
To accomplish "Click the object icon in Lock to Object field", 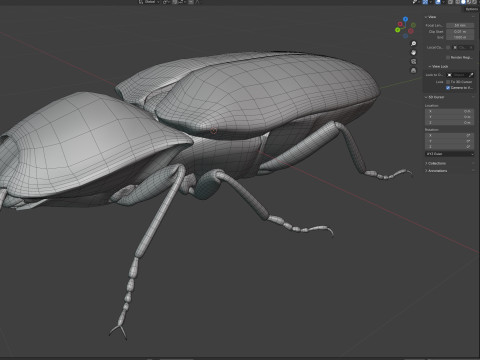I will (450, 75).
